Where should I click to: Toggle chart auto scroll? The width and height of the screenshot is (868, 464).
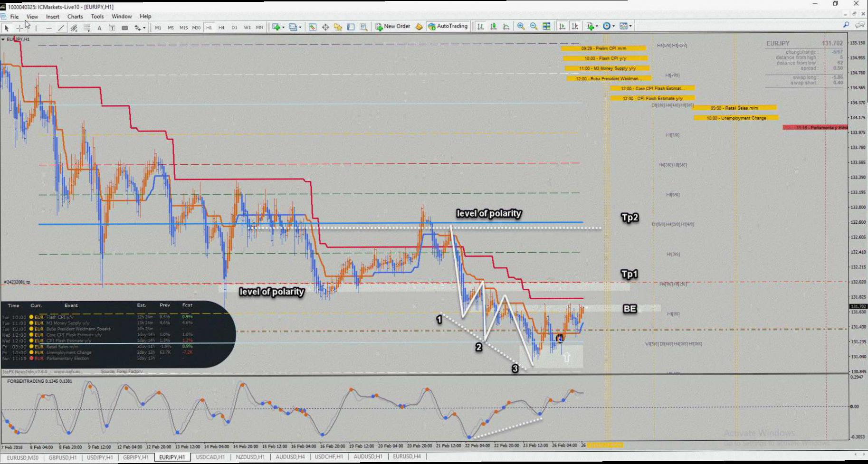click(x=563, y=27)
